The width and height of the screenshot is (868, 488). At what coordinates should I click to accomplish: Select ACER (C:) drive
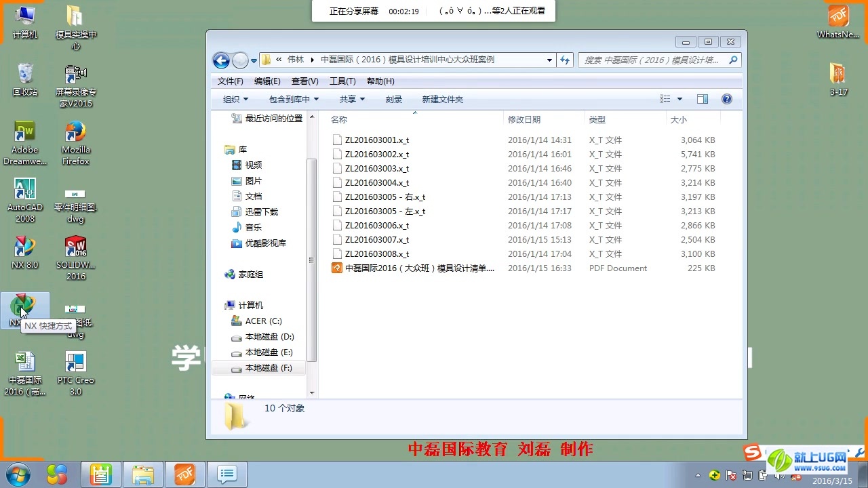pos(257,321)
